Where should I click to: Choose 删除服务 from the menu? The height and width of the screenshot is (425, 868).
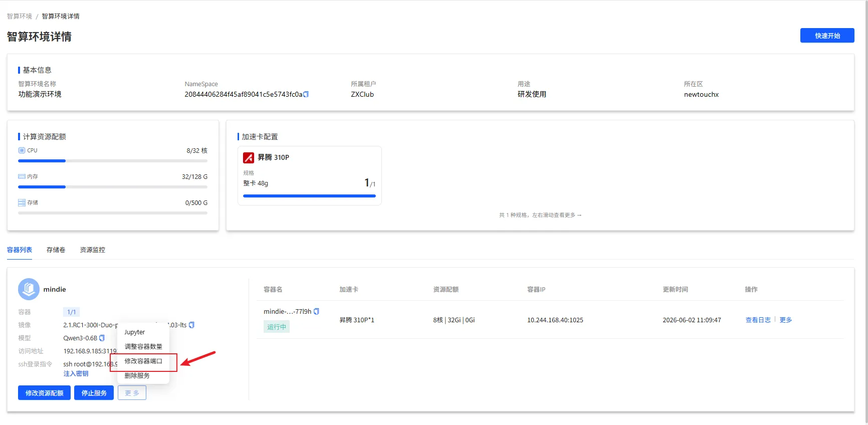pyautogui.click(x=143, y=375)
